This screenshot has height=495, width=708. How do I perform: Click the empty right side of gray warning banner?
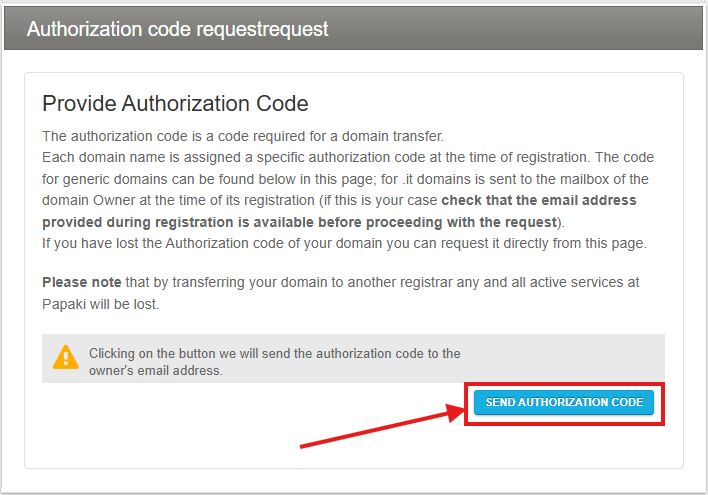point(562,359)
